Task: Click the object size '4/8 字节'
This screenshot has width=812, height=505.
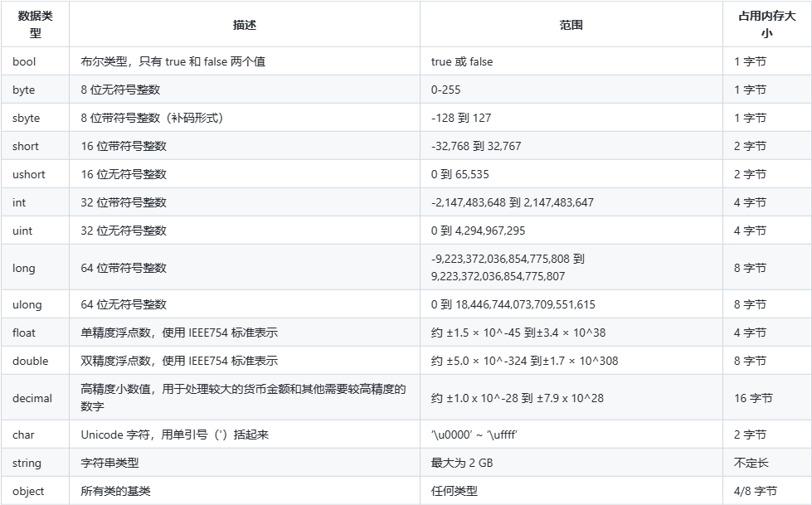Action: point(756,491)
